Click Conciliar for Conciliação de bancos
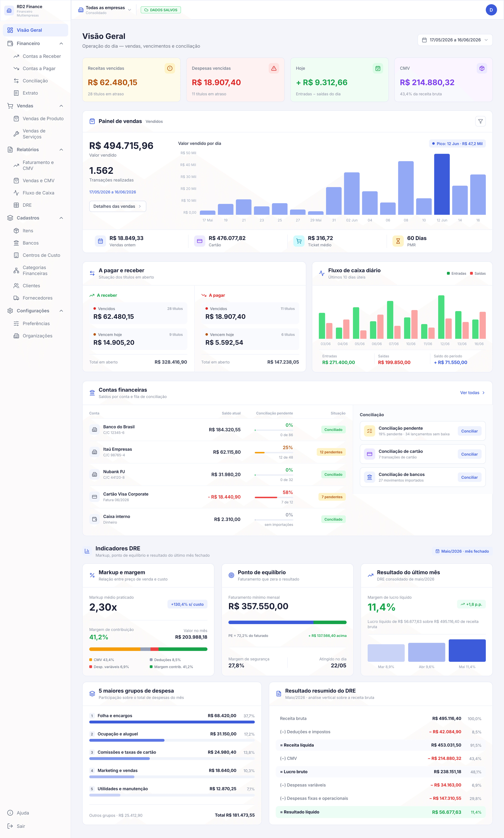This screenshot has width=504, height=838. 469,477
